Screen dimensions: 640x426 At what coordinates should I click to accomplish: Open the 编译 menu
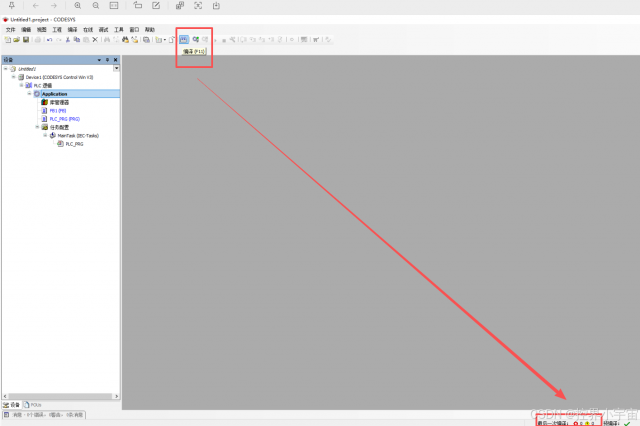tap(72, 29)
